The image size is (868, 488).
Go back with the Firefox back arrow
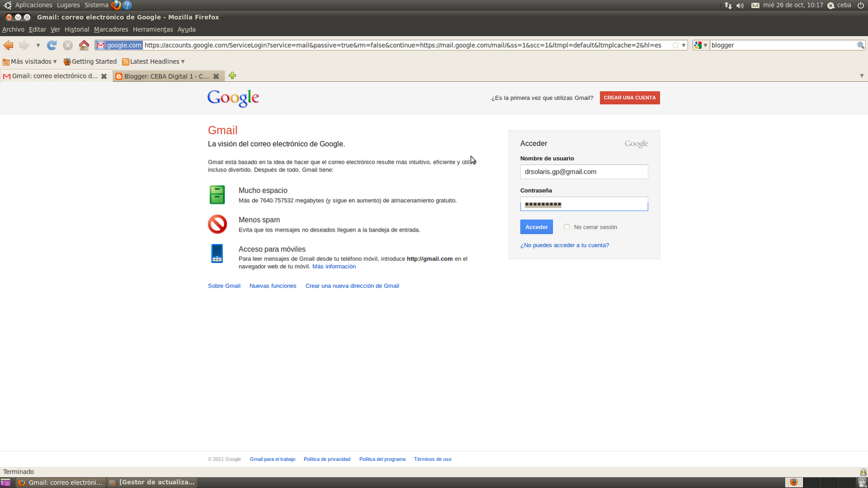coord(8,45)
